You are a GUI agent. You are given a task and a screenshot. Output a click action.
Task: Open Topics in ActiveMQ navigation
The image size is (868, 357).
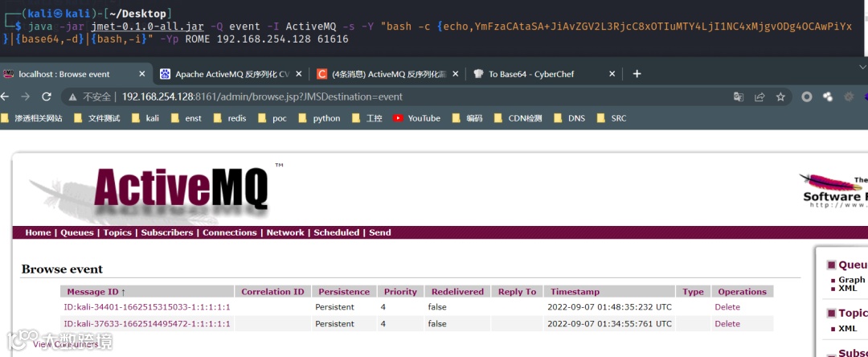coord(117,232)
